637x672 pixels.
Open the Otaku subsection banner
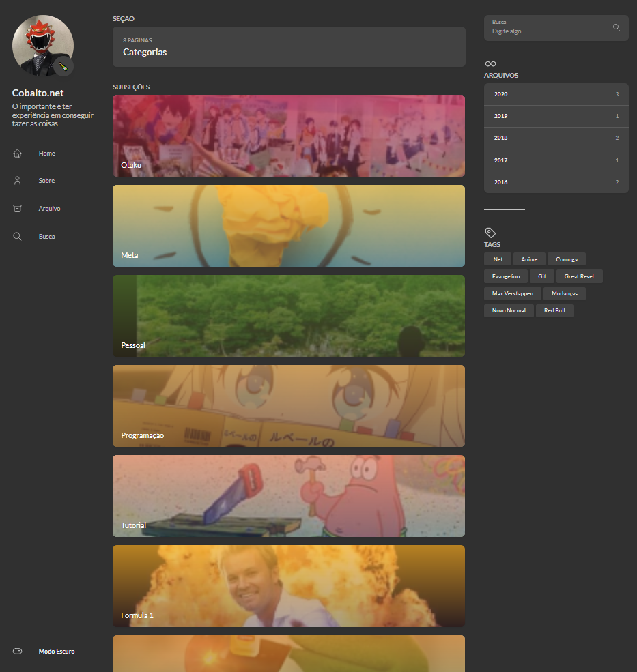[x=288, y=135]
